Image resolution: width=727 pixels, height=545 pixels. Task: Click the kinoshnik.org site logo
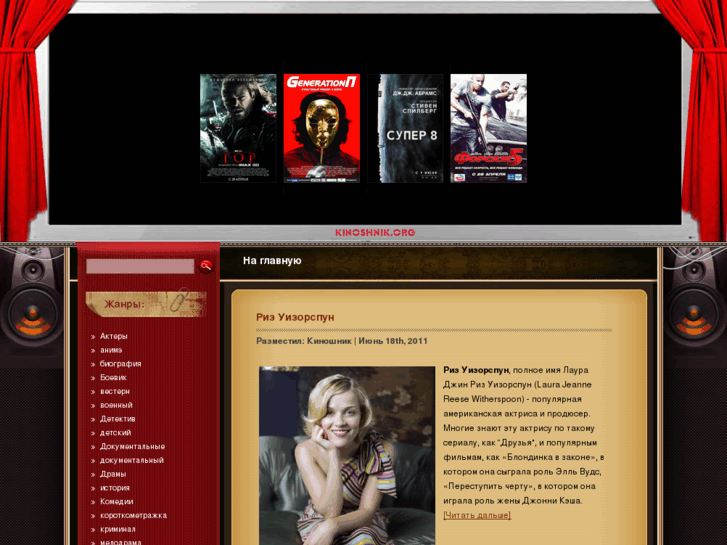pos(375,232)
